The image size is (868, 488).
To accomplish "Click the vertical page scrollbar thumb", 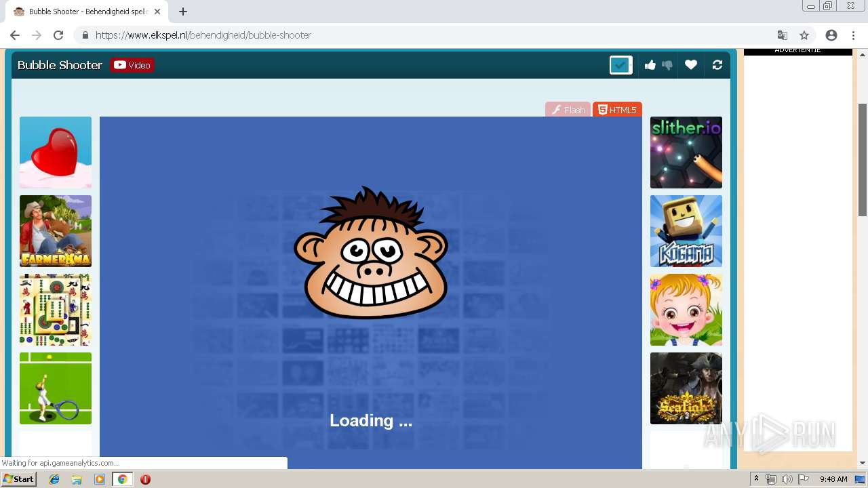I will 863,160.
